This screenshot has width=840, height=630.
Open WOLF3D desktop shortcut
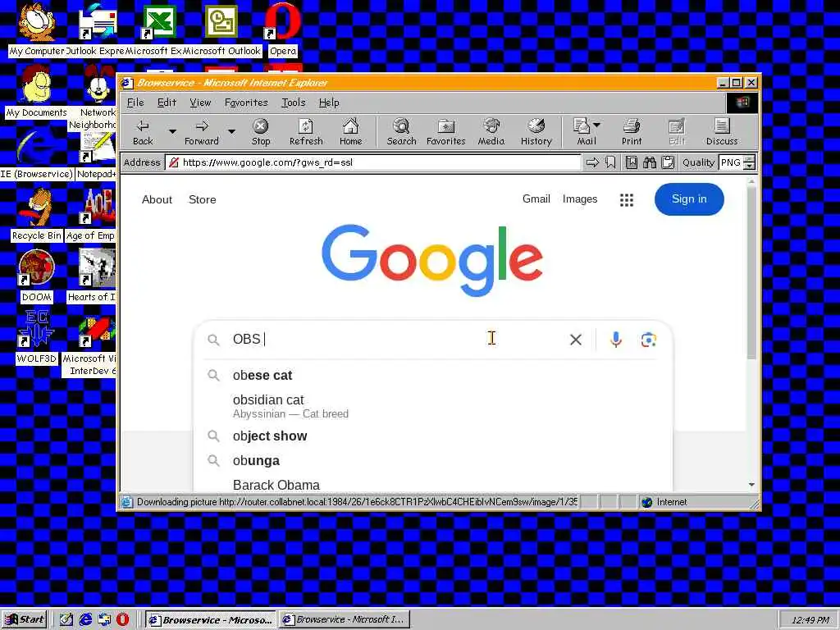pos(36,336)
